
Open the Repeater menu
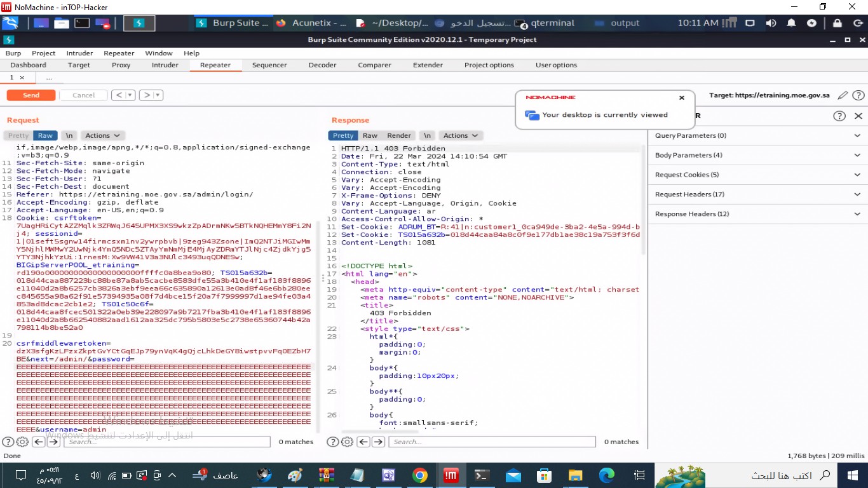[x=119, y=53]
